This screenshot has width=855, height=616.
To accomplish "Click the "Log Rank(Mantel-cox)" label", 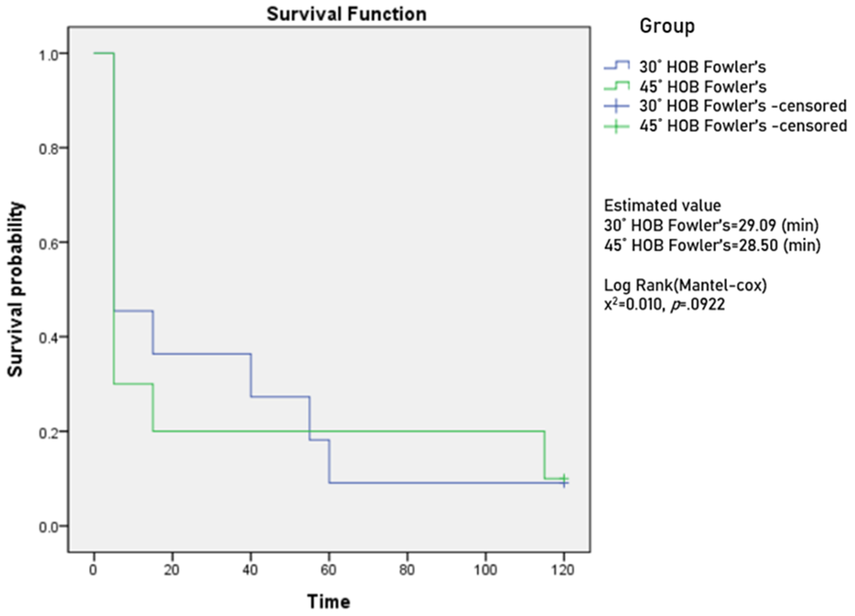I will coord(685,285).
